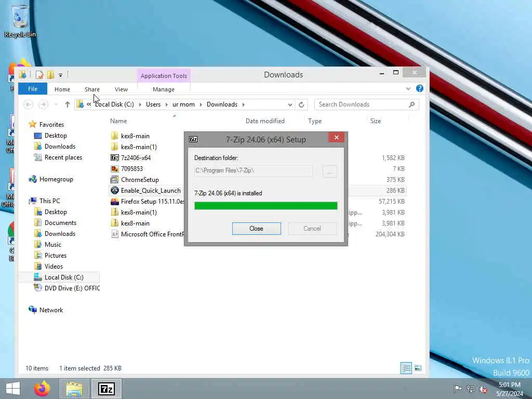The height and width of the screenshot is (399, 532).
Task: Expand the chevron after Users in breadcrumb
Action: click(167, 104)
